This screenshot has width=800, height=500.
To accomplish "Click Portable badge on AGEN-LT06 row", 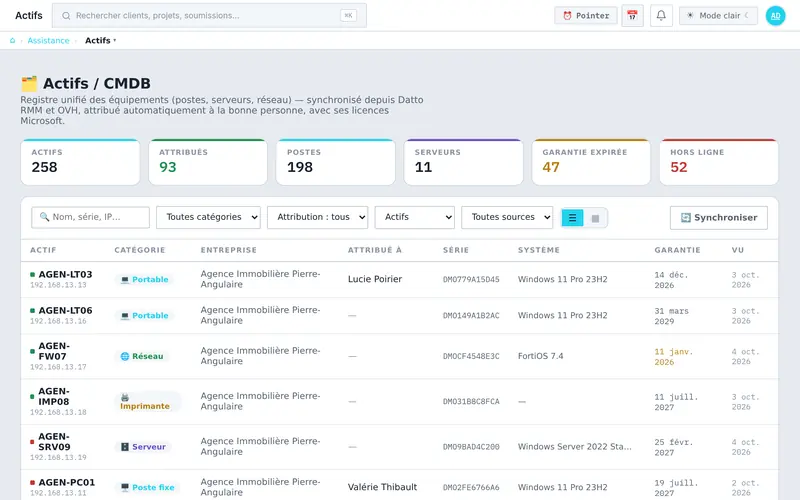I will (144, 316).
